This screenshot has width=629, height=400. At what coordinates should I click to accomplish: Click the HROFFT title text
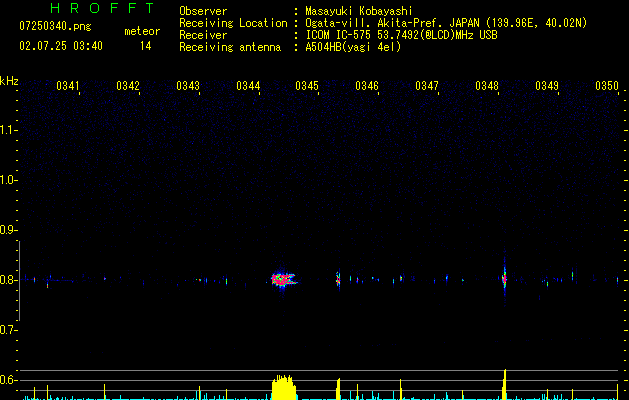click(102, 8)
